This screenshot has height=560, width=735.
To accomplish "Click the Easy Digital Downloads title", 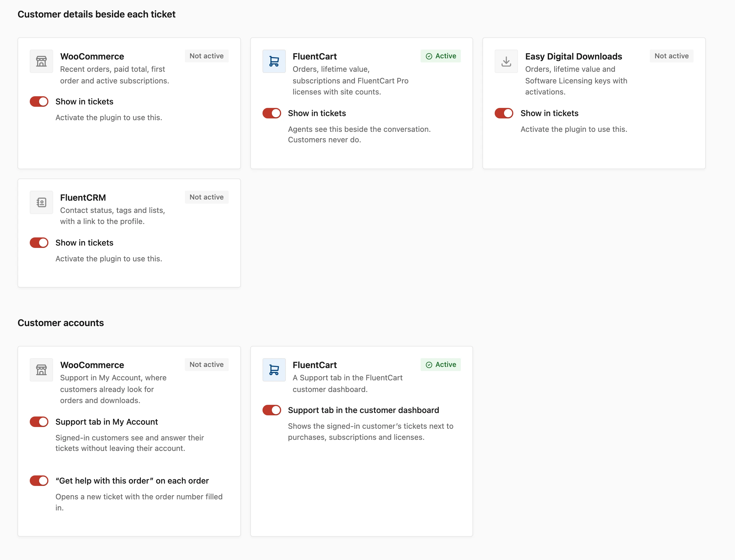I will pyautogui.click(x=574, y=56).
